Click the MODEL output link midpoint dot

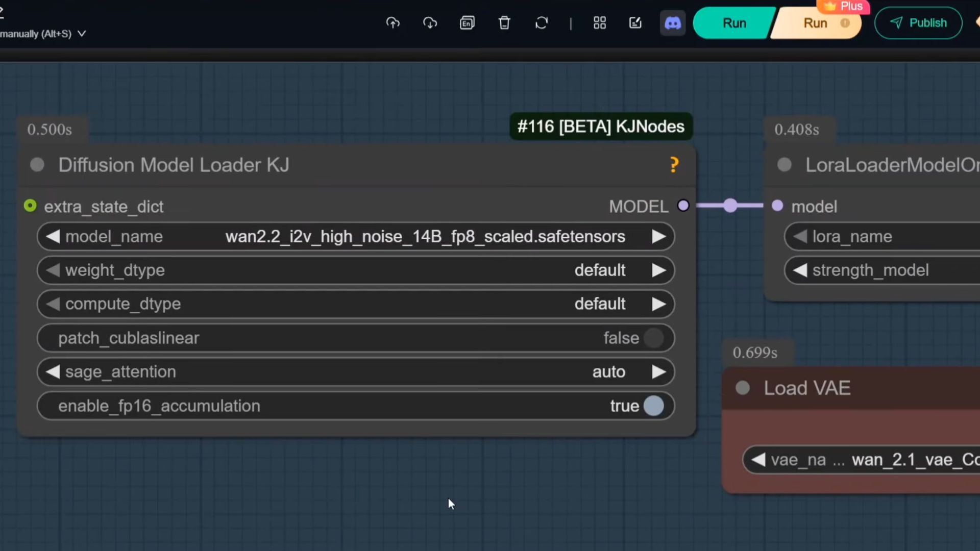(730, 206)
